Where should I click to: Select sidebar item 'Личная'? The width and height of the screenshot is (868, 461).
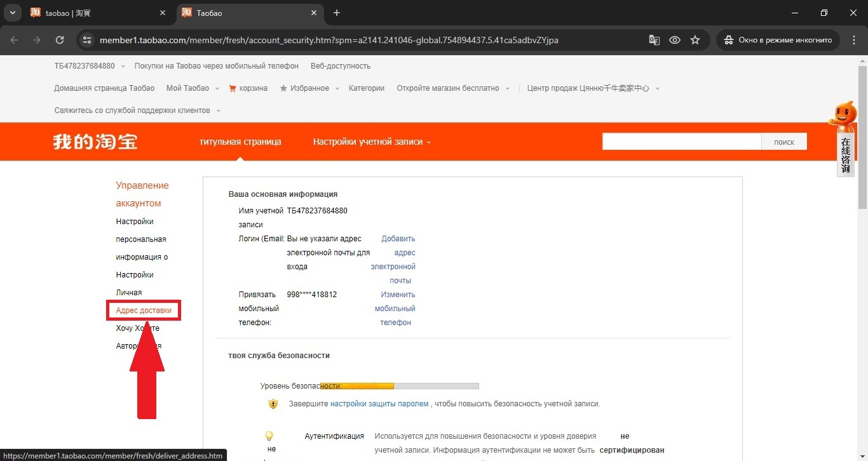click(x=129, y=293)
